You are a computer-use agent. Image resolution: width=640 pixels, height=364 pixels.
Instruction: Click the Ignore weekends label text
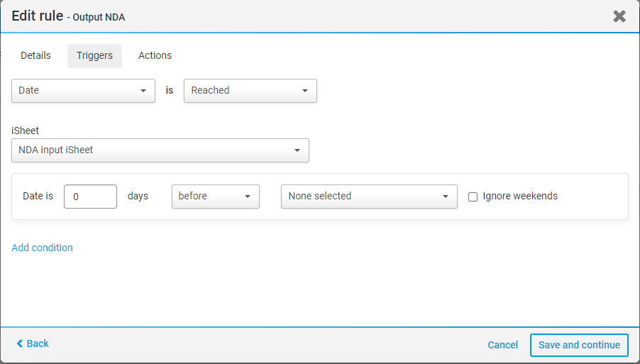520,196
